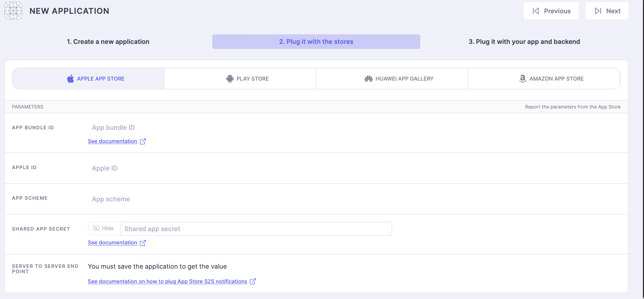Toggle the Hide button for shared secret

[x=104, y=228]
